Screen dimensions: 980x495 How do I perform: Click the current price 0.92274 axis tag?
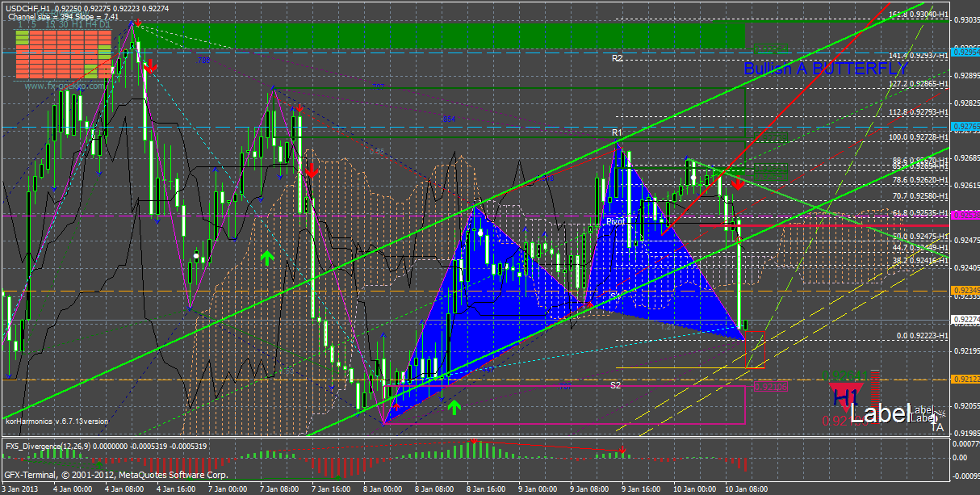pyautogui.click(x=965, y=320)
